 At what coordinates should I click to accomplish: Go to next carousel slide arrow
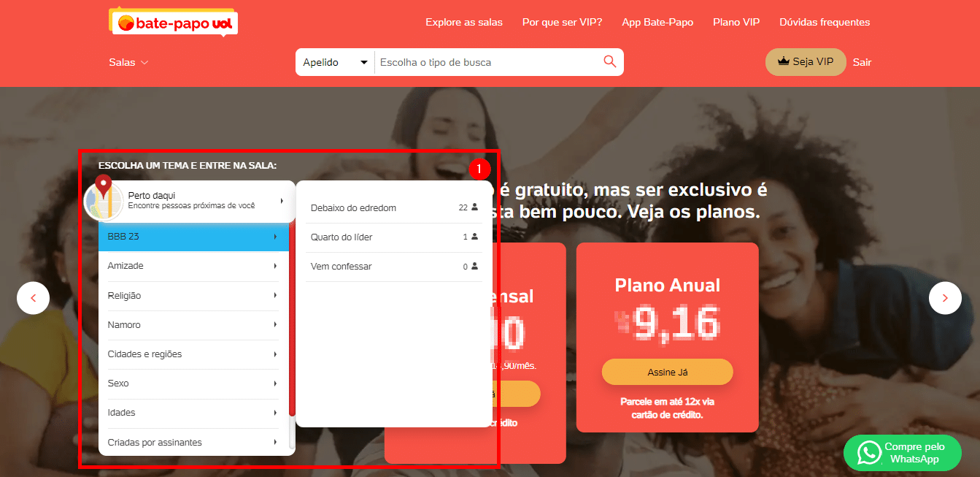(945, 298)
